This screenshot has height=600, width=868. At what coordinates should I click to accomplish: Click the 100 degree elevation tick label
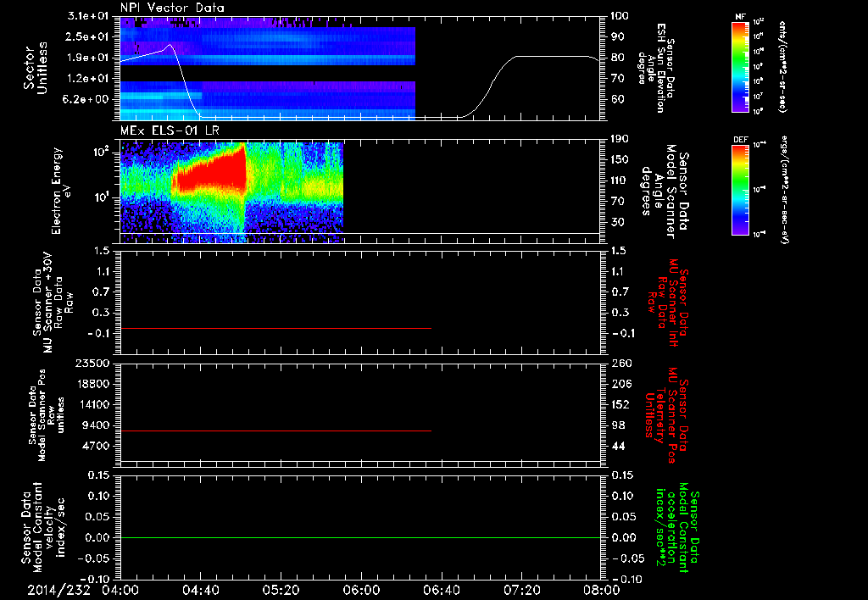(x=620, y=16)
